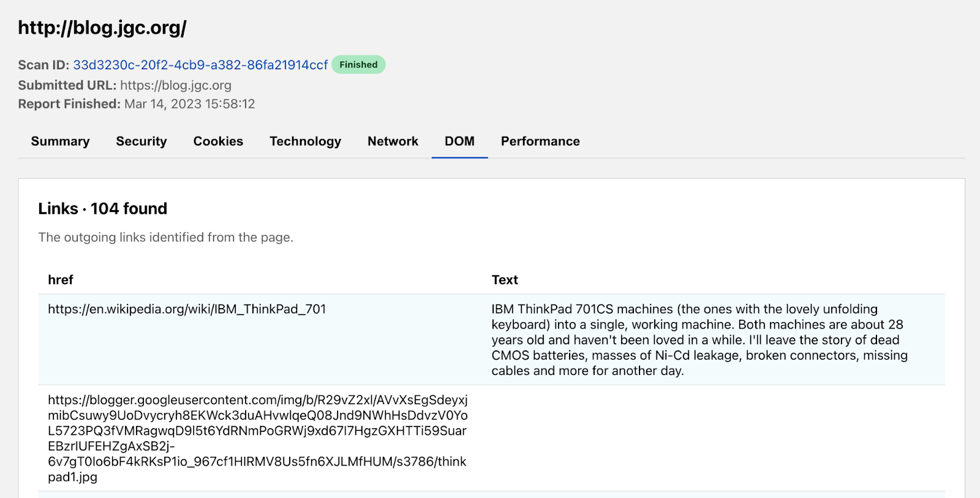This screenshot has width=980, height=498.
Task: Switch to the Security tab
Action: tap(141, 141)
